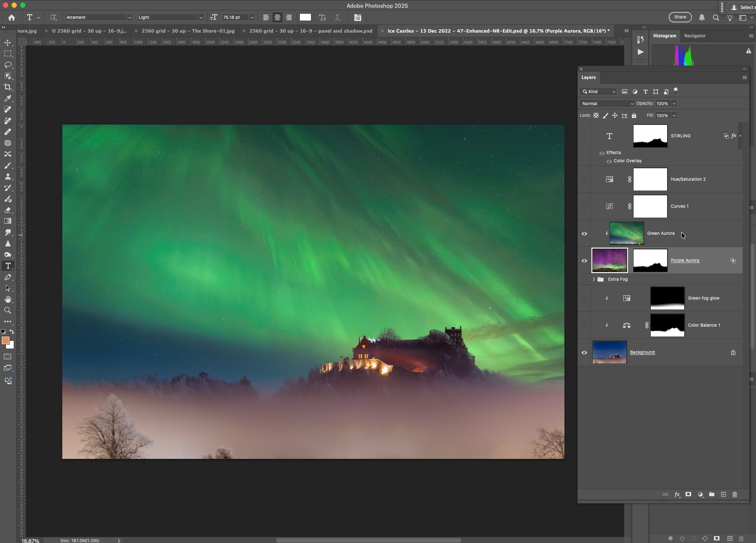Select the Brush tool

[8, 165]
